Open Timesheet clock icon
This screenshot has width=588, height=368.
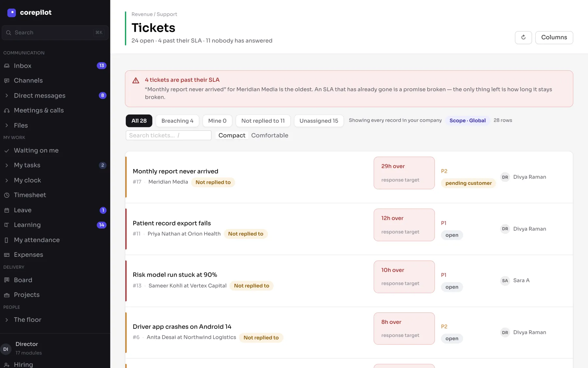coord(7,195)
